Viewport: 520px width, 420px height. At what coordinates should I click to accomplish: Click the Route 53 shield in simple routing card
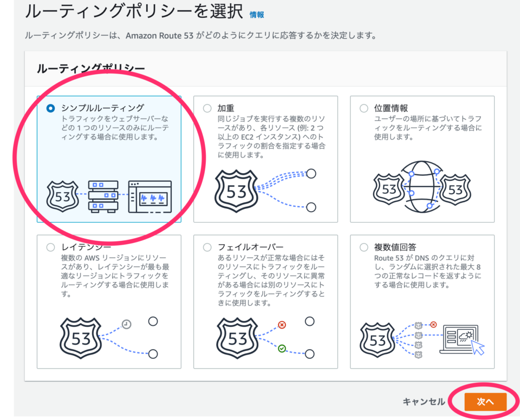63,196
